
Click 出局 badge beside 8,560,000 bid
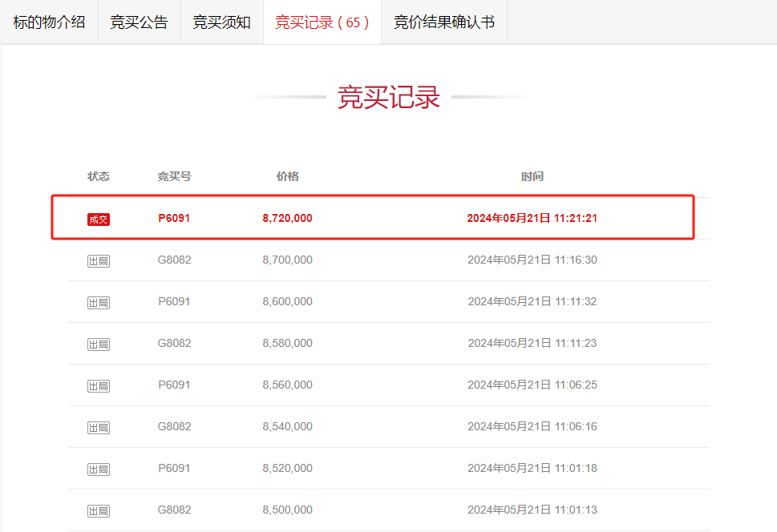99,386
